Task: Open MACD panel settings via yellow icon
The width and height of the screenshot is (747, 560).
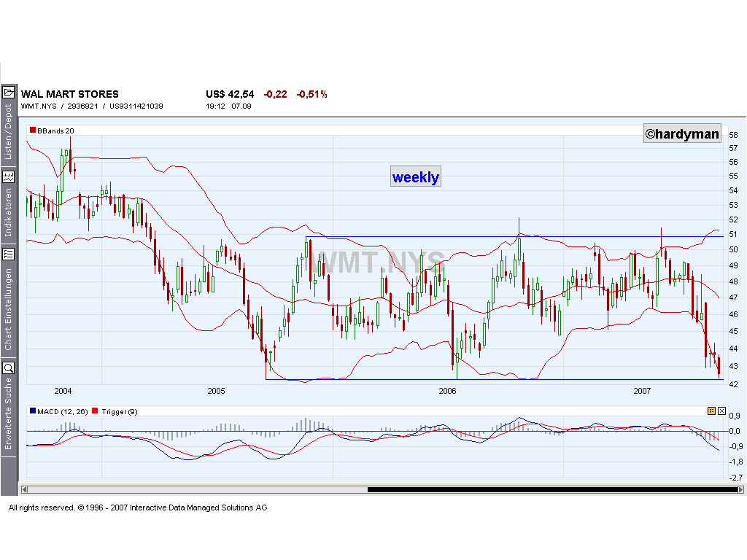Action: point(711,411)
